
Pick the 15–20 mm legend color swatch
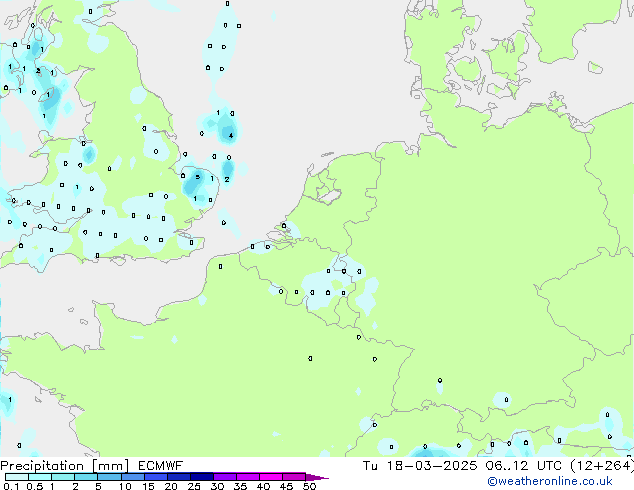(156, 477)
